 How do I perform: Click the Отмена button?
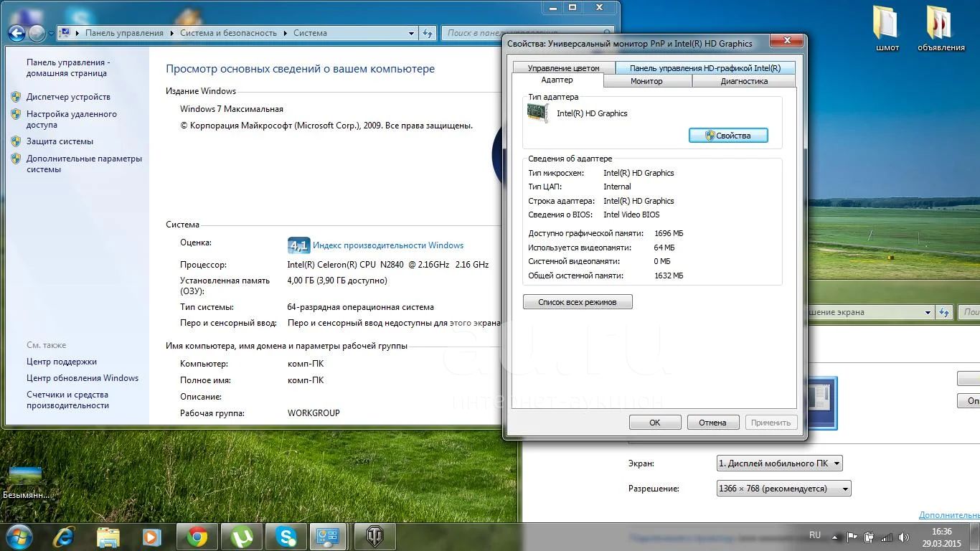tap(712, 423)
